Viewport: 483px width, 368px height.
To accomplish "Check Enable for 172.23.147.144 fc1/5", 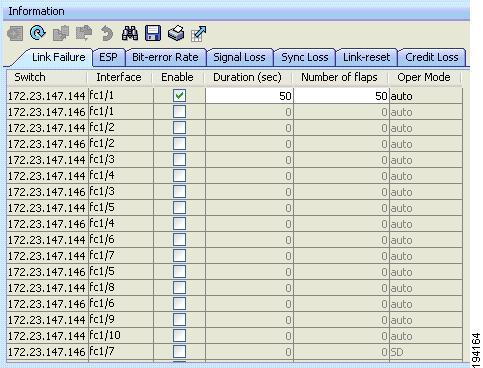I will (x=179, y=208).
